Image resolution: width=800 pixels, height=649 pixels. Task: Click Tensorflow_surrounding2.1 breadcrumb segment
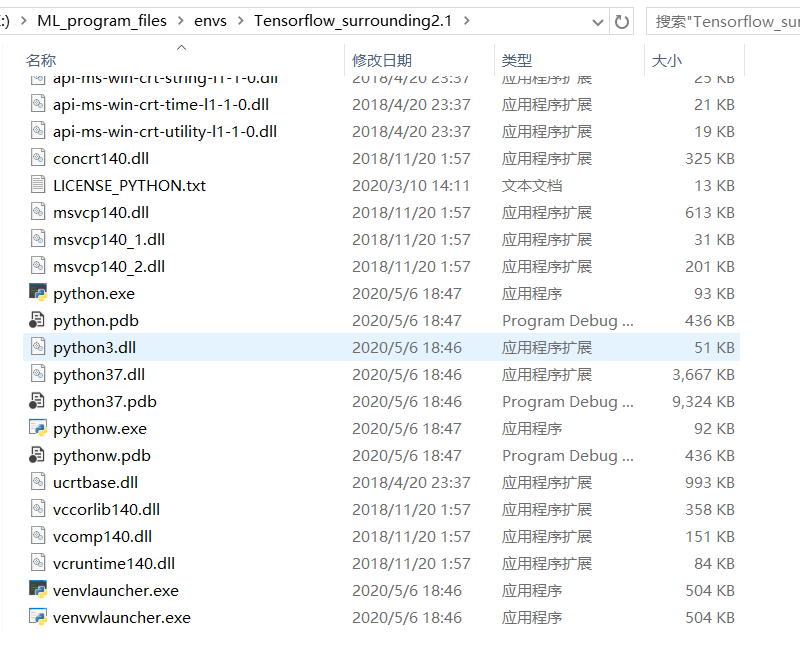click(353, 21)
